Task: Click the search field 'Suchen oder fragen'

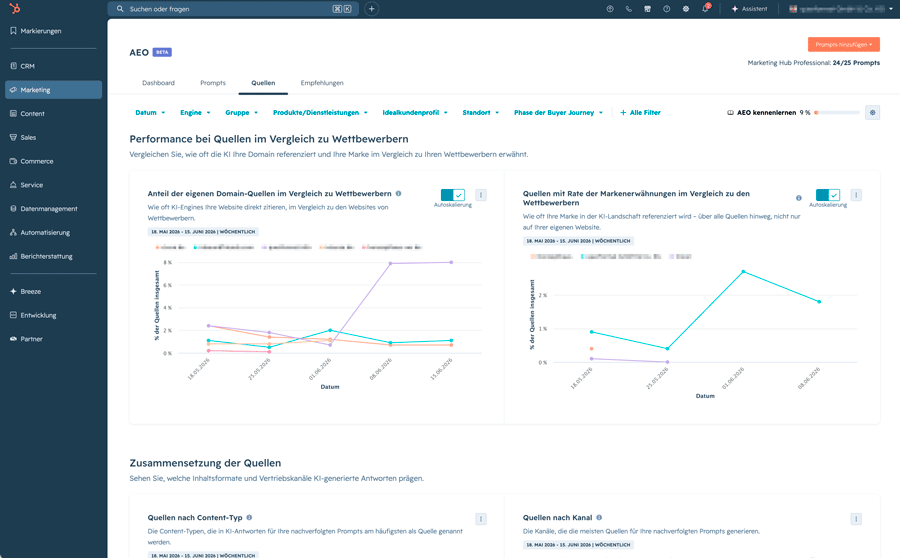Action: 233,9
